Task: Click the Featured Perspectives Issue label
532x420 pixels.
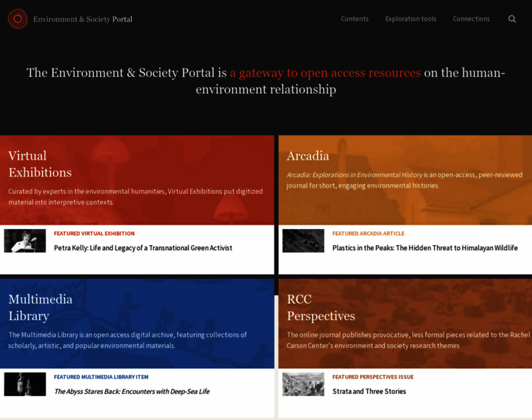Action: pos(373,377)
